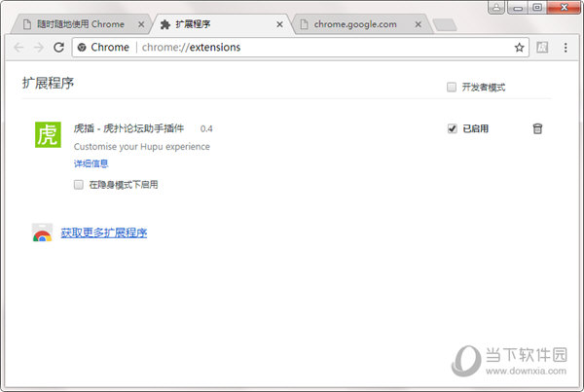Click the Chrome Web Store icon

pos(42,232)
